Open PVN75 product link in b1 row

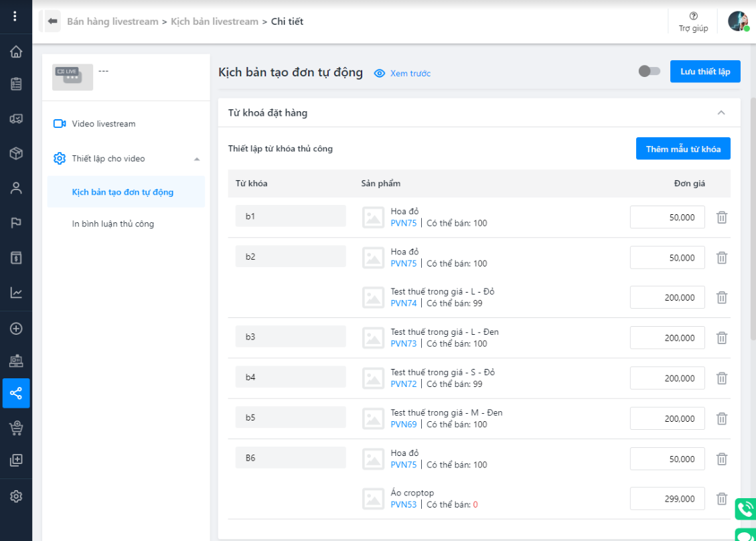tap(404, 223)
